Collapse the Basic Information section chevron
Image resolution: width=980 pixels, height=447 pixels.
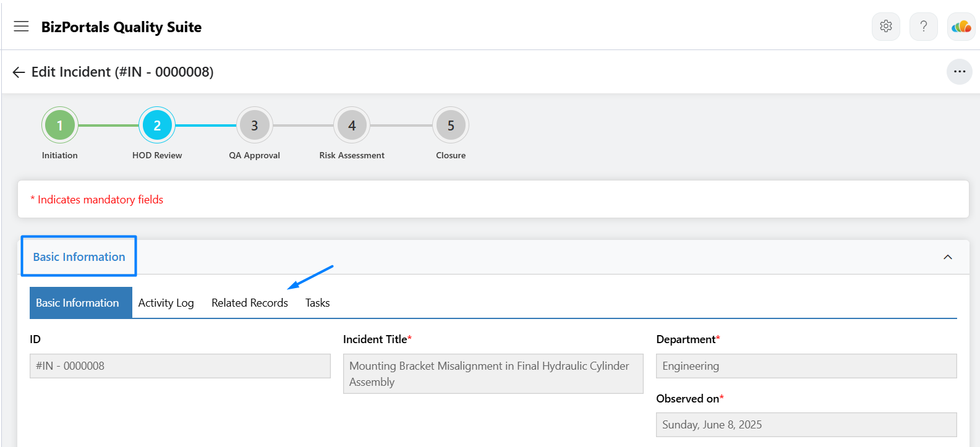[x=948, y=257]
